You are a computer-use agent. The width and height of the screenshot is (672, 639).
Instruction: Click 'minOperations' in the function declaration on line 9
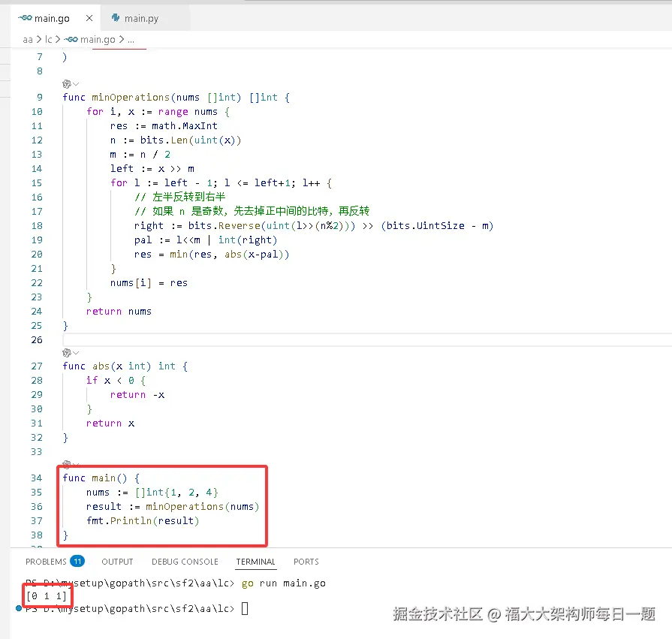131,98
